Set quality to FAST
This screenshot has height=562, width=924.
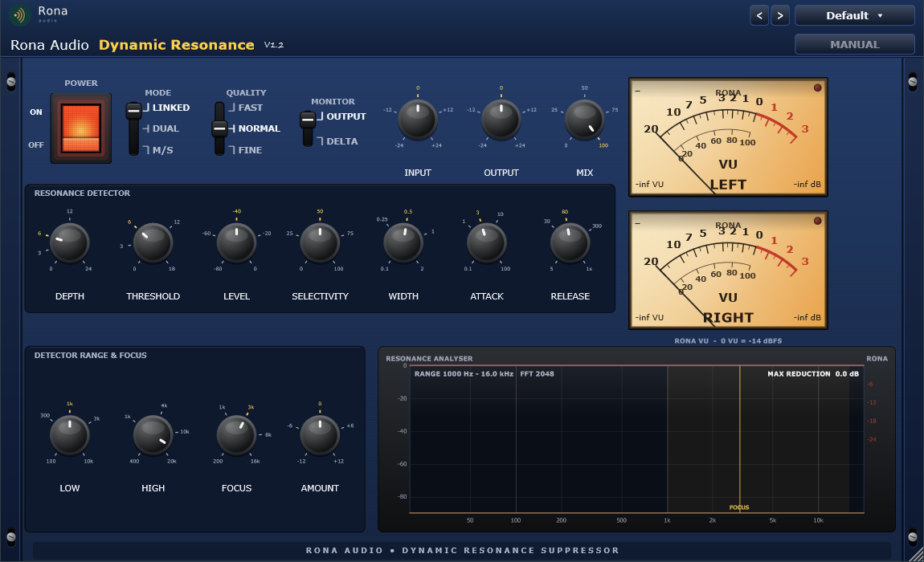[x=251, y=108]
